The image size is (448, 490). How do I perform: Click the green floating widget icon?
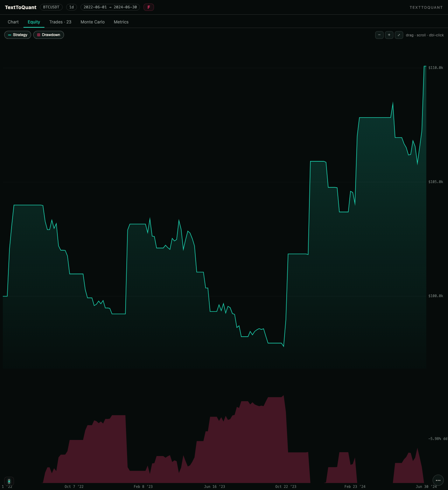pyautogui.click(x=9, y=482)
